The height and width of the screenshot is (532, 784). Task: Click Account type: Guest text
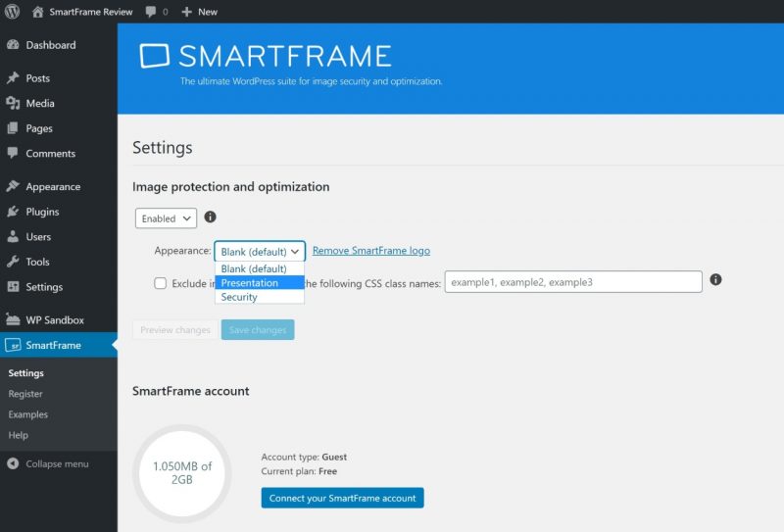tap(304, 457)
